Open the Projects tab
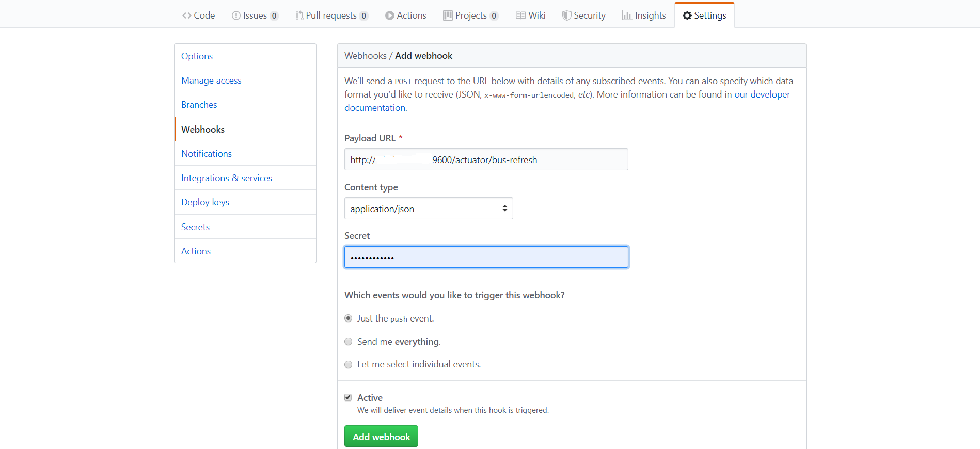The image size is (980, 449). [x=470, y=15]
